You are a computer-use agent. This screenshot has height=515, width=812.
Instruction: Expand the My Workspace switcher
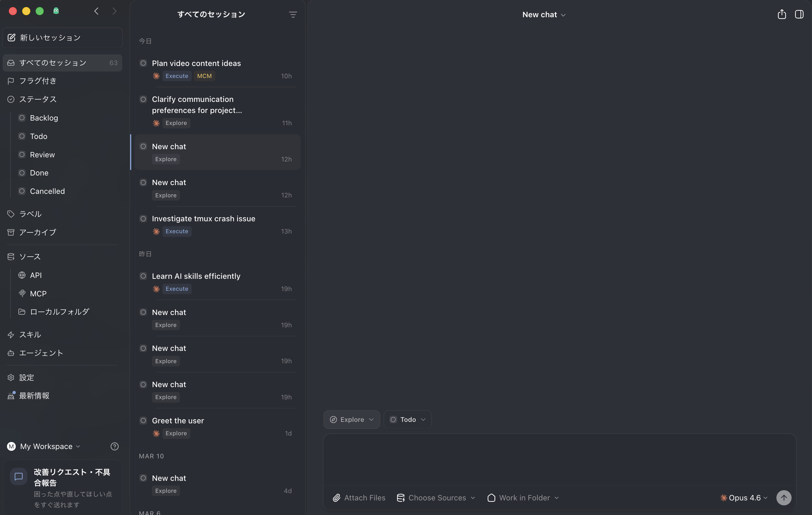pyautogui.click(x=44, y=446)
